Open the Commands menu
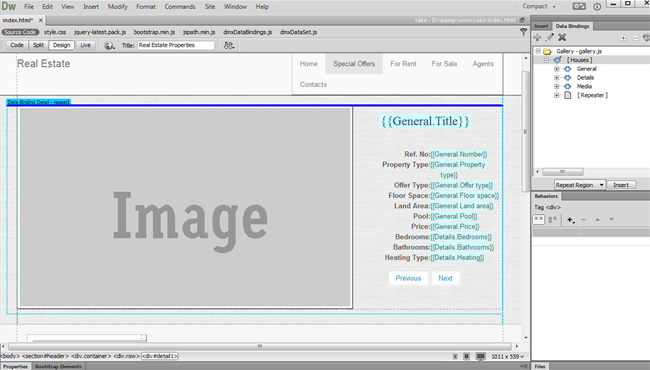The height and width of the screenshot is (370, 650). click(x=180, y=7)
